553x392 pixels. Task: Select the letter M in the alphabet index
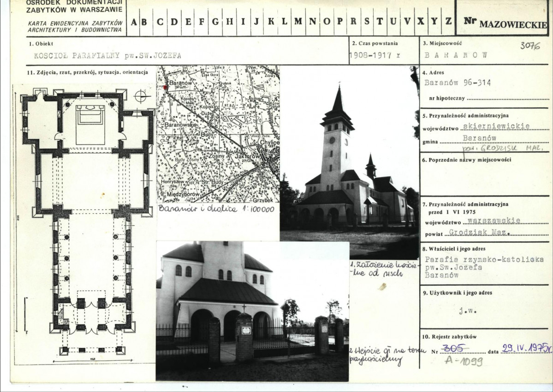point(298,22)
